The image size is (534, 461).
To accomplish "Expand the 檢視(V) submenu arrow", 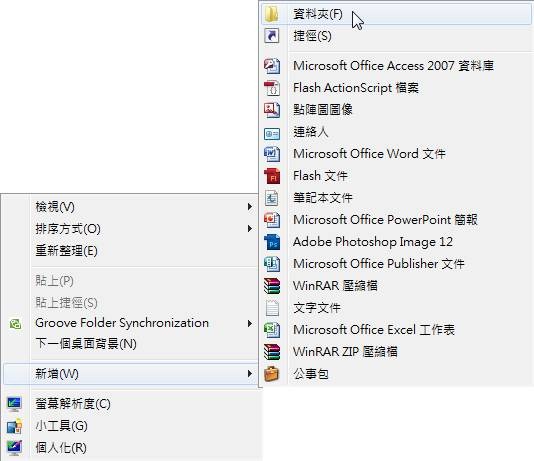I will click(x=250, y=207).
